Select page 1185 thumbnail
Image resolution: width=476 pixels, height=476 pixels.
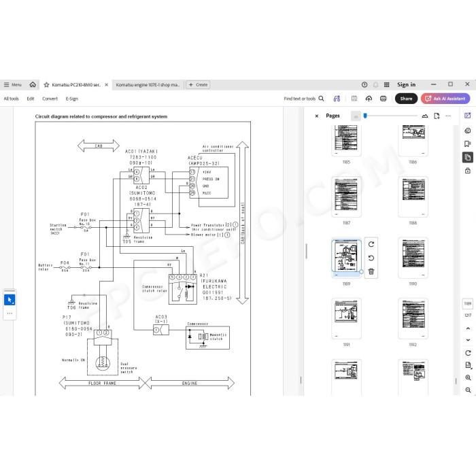pyautogui.click(x=346, y=140)
